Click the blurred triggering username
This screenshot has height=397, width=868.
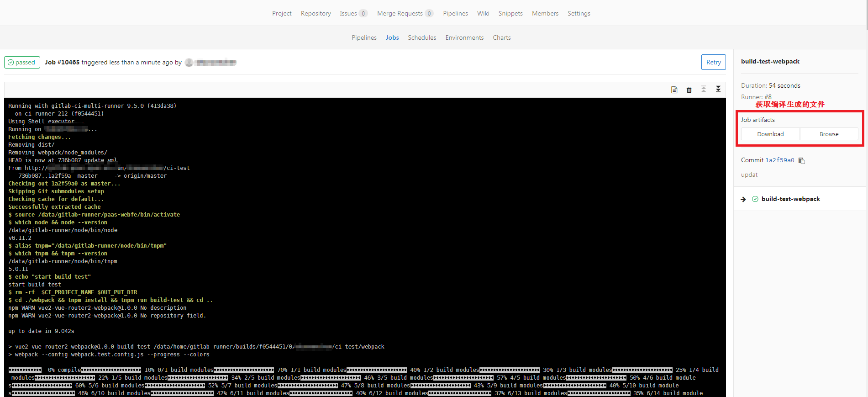(x=216, y=63)
